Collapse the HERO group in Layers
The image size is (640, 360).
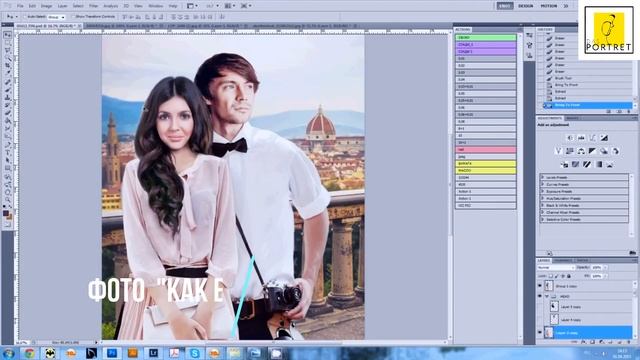tap(547, 296)
